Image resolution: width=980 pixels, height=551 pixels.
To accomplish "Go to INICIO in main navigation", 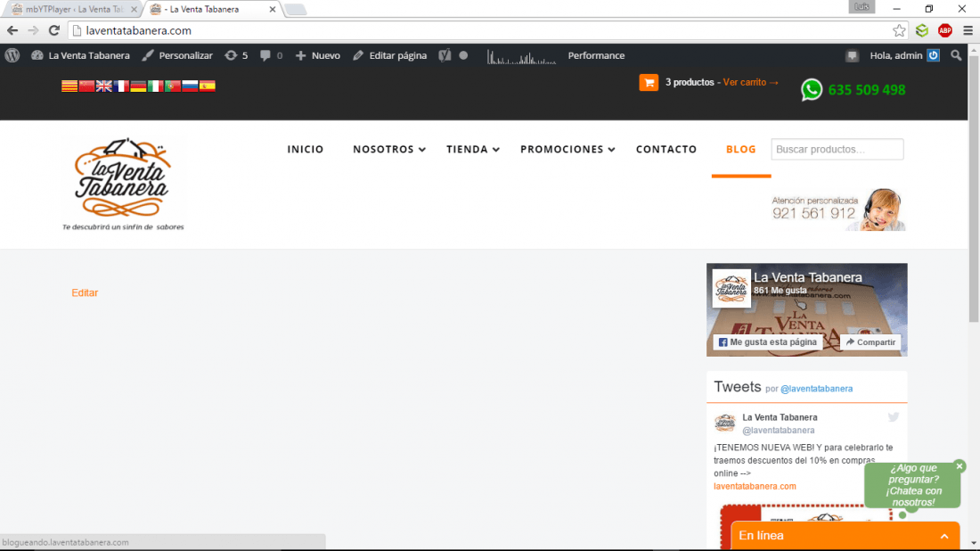I will [x=305, y=149].
